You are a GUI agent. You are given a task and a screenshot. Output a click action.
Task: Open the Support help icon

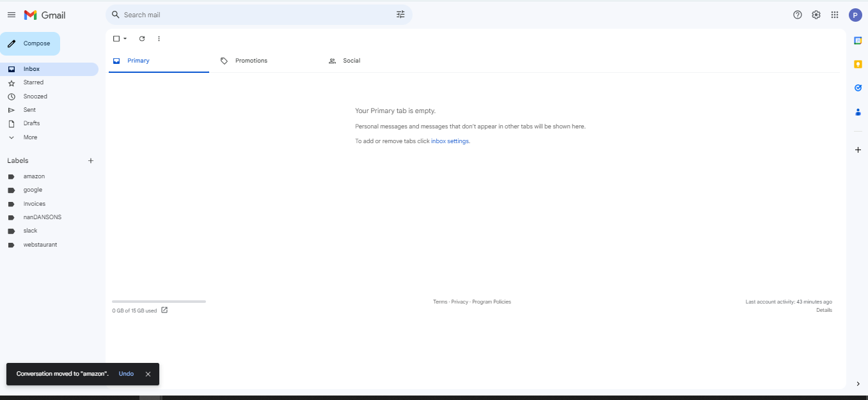tap(798, 15)
